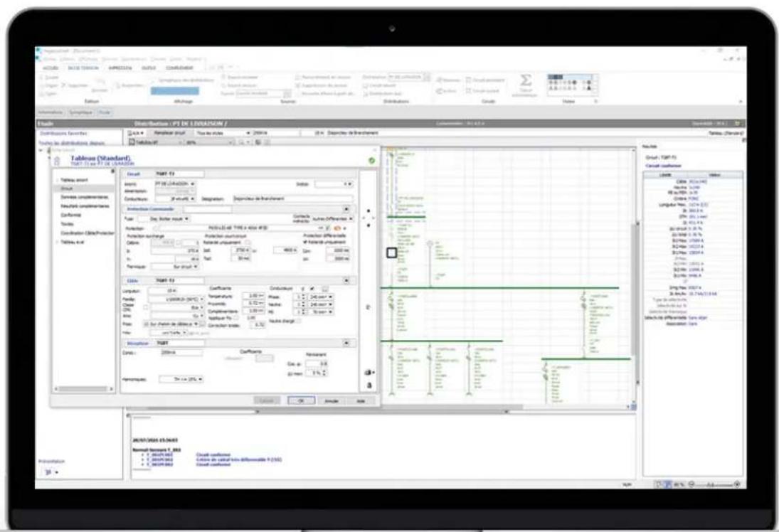This screenshot has width=779, height=532.
Task: Click the Tableau (Standard) dialog title icon
Action: (58, 161)
